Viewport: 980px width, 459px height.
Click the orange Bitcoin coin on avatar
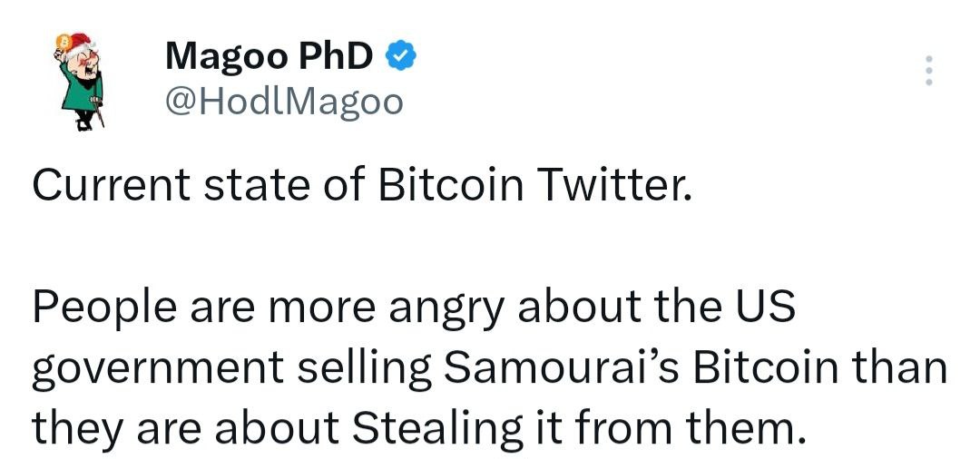[x=64, y=42]
